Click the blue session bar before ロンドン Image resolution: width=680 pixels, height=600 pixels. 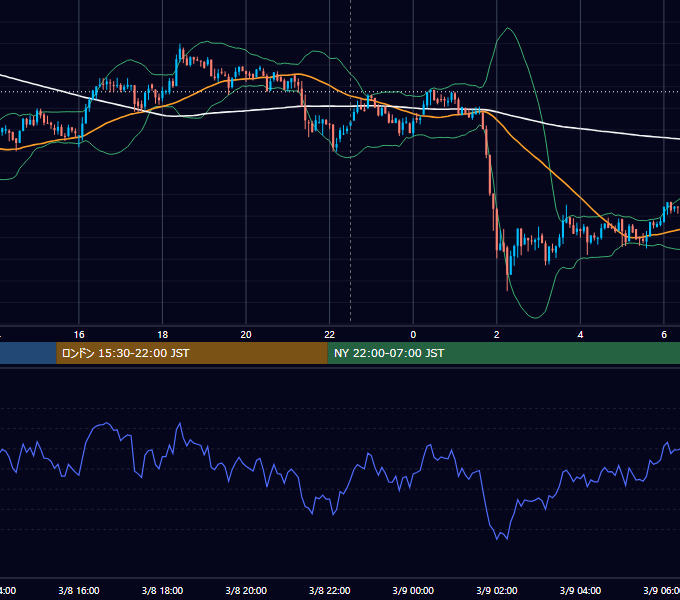click(x=28, y=353)
